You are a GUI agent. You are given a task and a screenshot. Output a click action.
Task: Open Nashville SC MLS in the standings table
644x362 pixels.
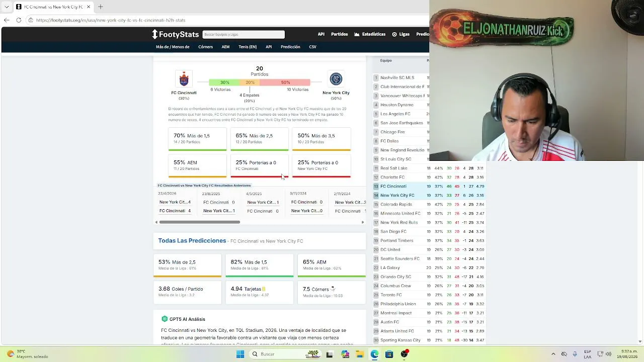[x=397, y=78]
